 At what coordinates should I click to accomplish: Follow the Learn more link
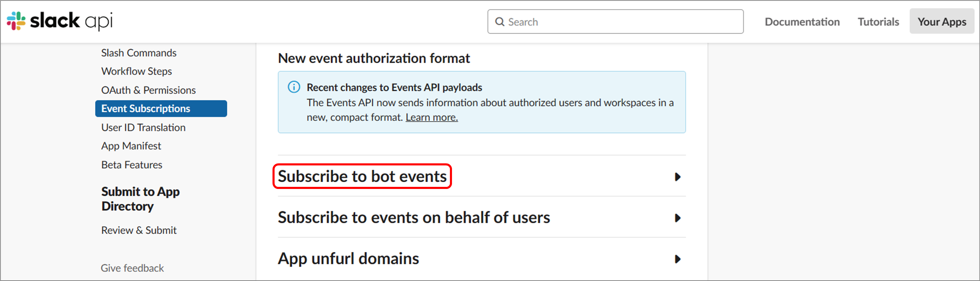pos(432,117)
